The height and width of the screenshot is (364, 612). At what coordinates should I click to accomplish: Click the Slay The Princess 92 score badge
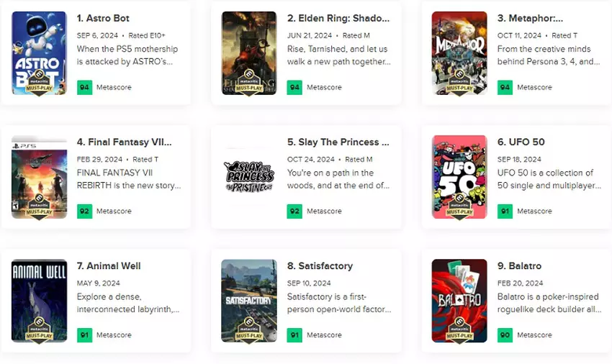(294, 211)
